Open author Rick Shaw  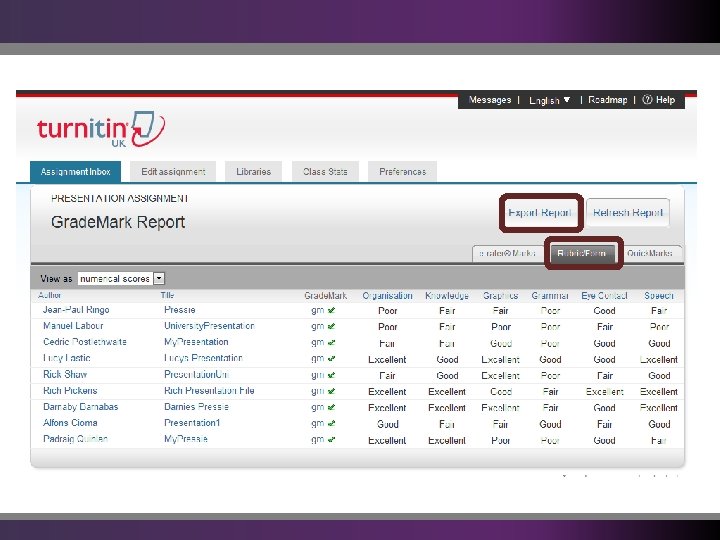pos(65,375)
